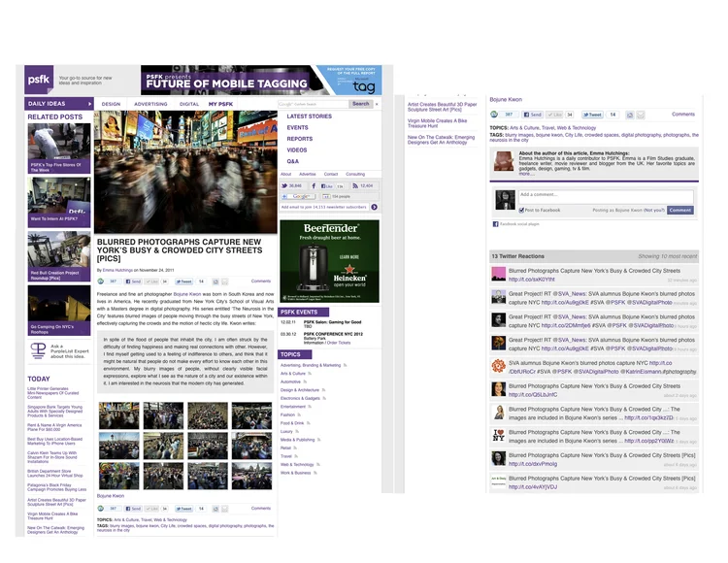Click the PurpleList Expert logo icon
This screenshot has height=563, width=728.
click(38, 350)
